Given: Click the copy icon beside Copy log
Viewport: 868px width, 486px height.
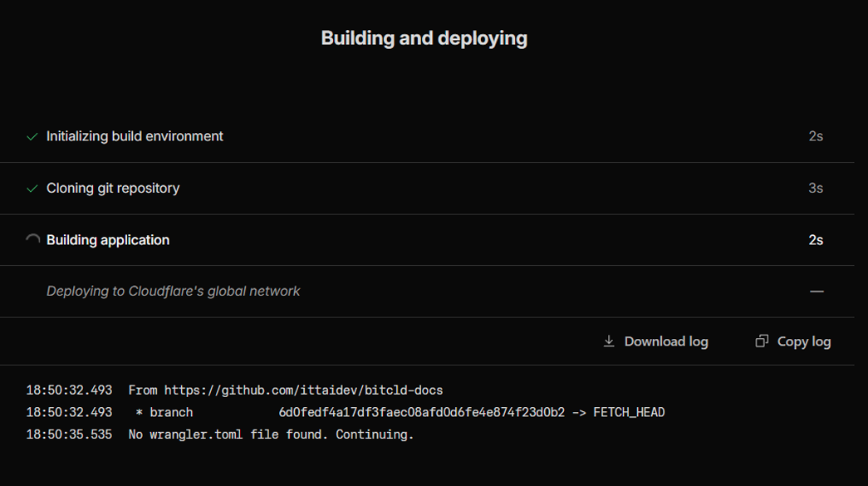Looking at the screenshot, I should (x=761, y=341).
